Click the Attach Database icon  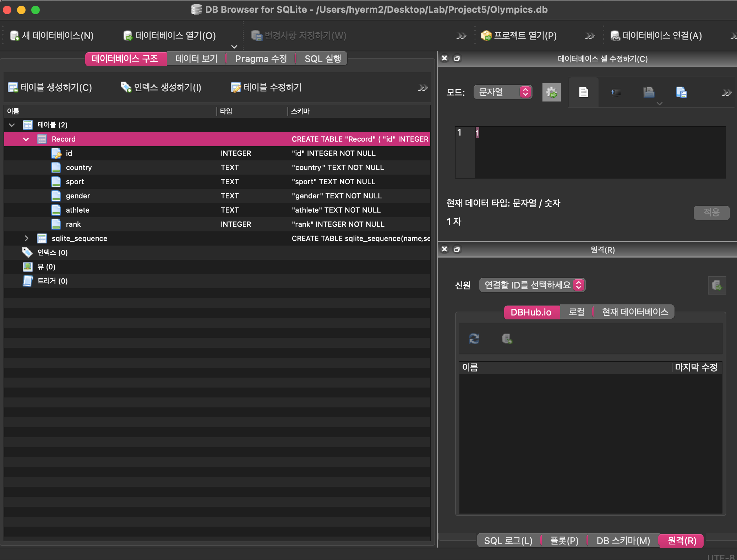(x=615, y=36)
